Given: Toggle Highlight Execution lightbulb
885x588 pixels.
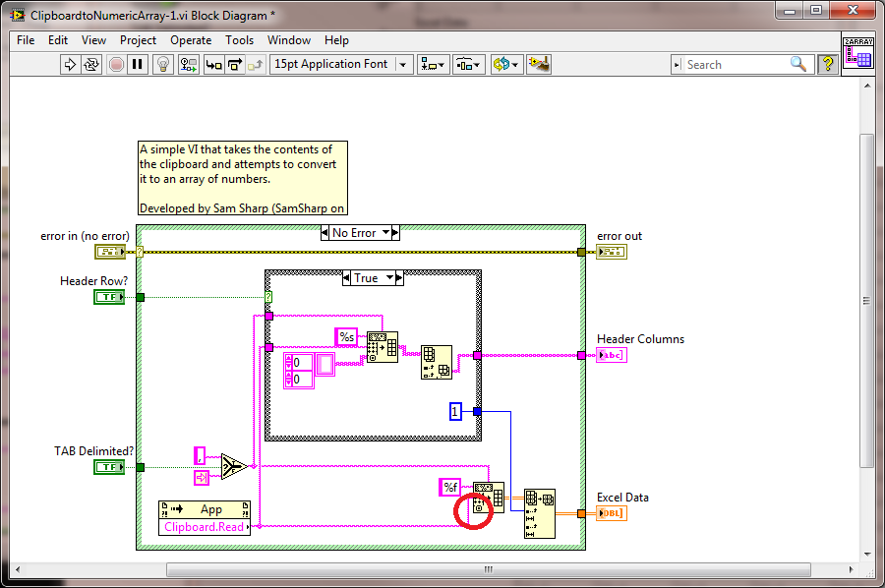Looking at the screenshot, I should 163,64.
